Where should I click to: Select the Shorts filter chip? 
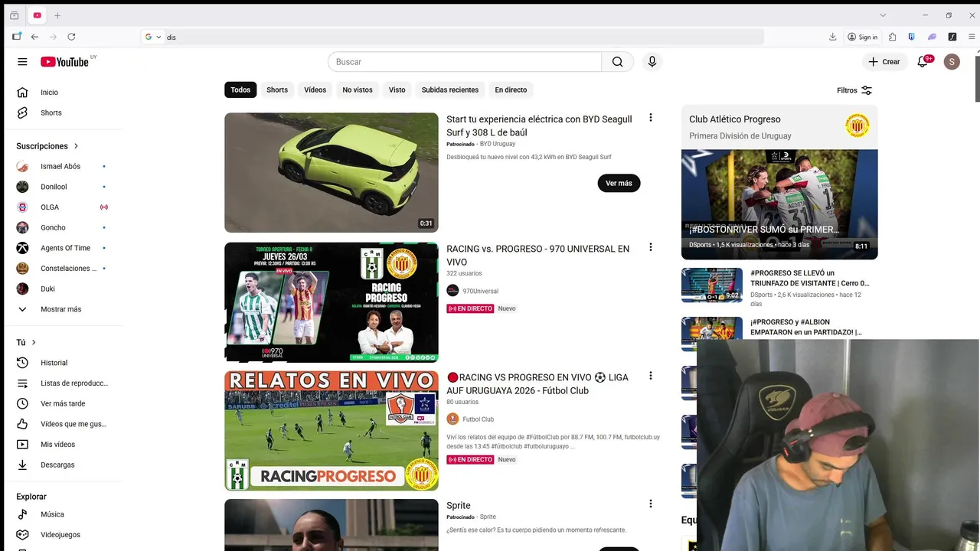(x=277, y=90)
